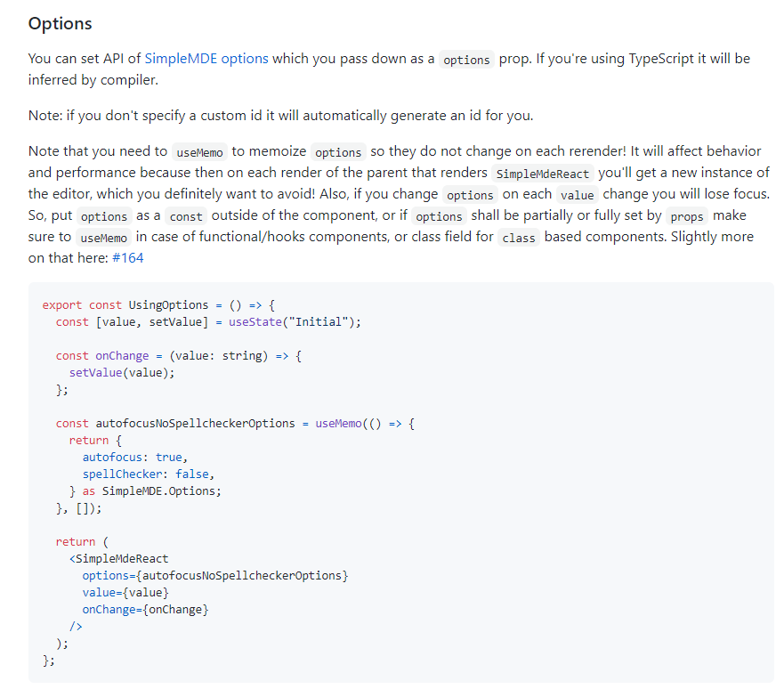The height and width of the screenshot is (689, 784).
Task: Click the 'setValue(value);' code line
Action: click(x=122, y=372)
